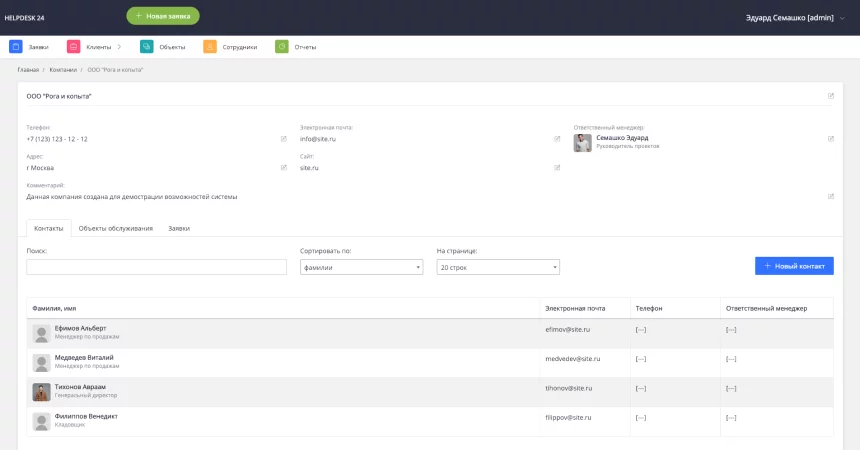Switch to the Объекты обслуживания tab

[116, 229]
